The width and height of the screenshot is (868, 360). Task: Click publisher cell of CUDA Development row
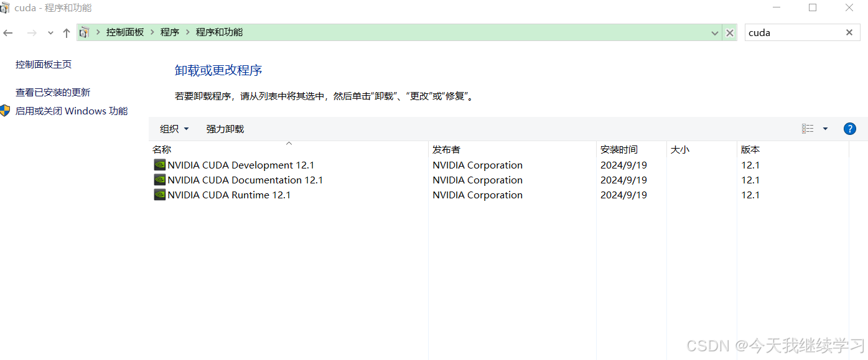click(x=477, y=165)
